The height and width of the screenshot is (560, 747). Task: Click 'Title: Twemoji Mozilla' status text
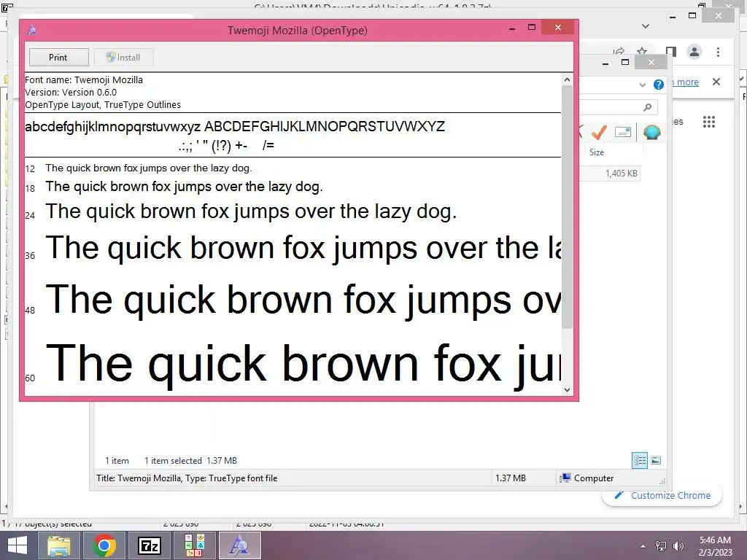[x=187, y=478]
